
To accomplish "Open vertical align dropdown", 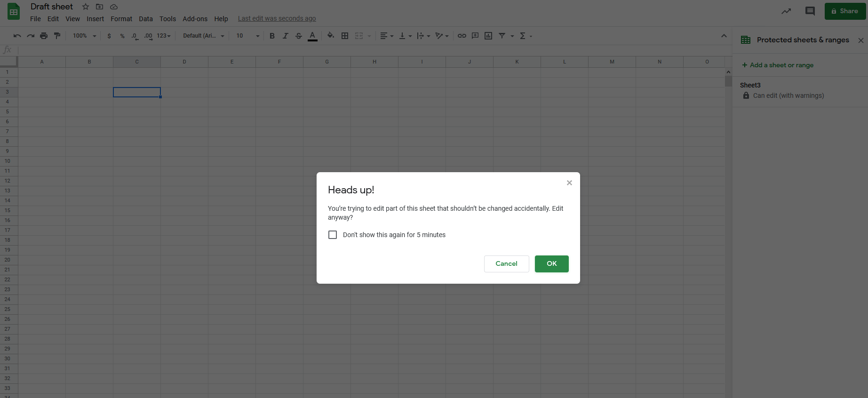I will click(x=405, y=36).
